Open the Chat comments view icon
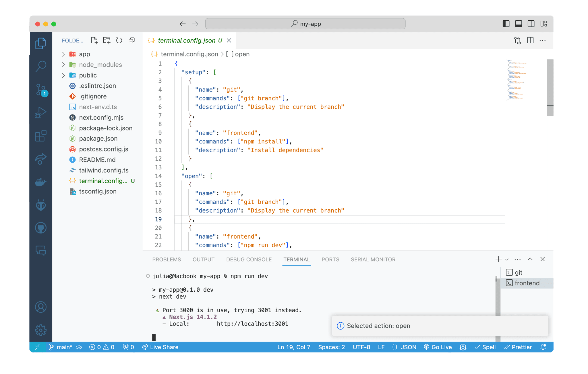 coord(41,251)
